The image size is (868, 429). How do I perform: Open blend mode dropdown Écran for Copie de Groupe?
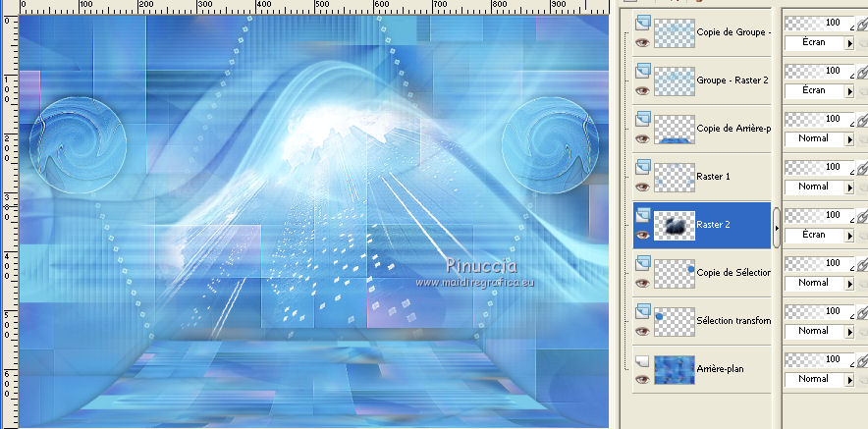(820, 42)
